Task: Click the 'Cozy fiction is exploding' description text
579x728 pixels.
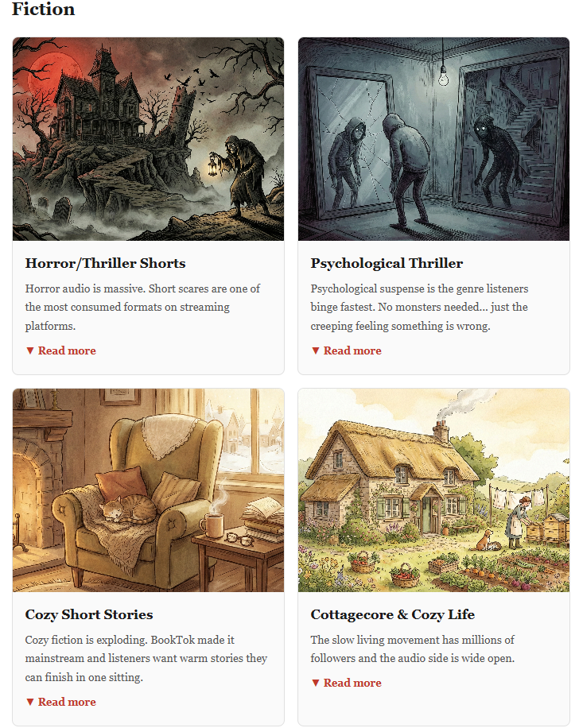Action: tap(146, 658)
